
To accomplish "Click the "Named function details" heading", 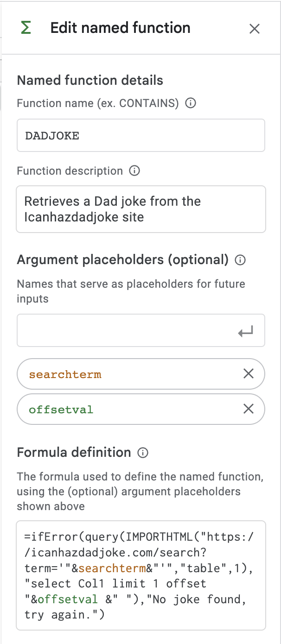I will pos(90,80).
